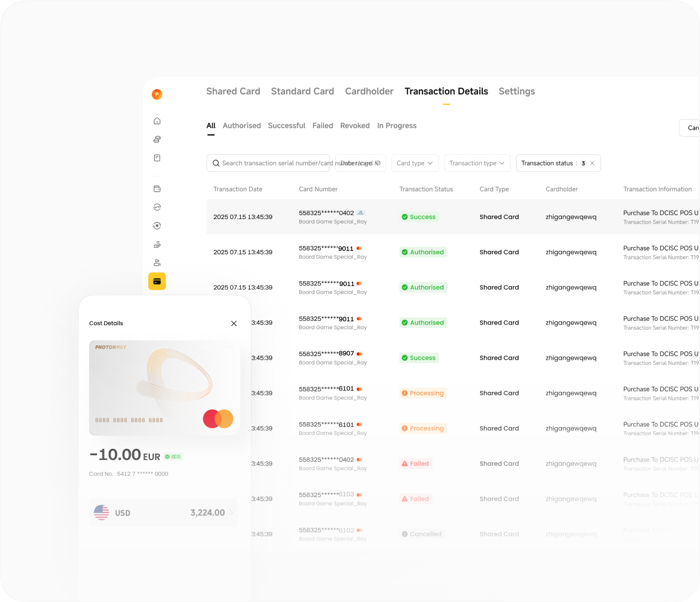The image size is (700, 602).
Task: Click the Mastercard logo on the card image
Action: [218, 419]
